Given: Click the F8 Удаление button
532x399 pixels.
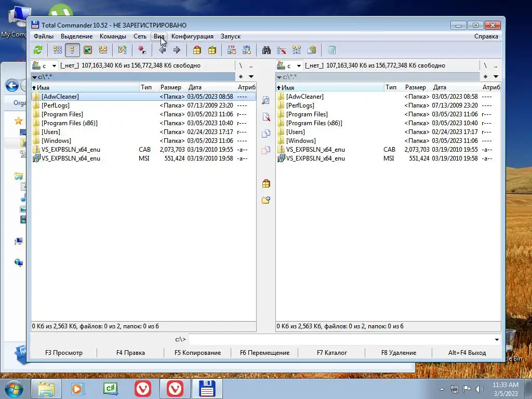Looking at the screenshot, I should [x=398, y=353].
